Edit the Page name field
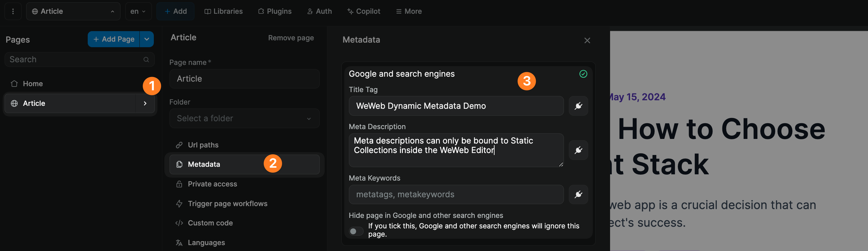 click(x=244, y=79)
